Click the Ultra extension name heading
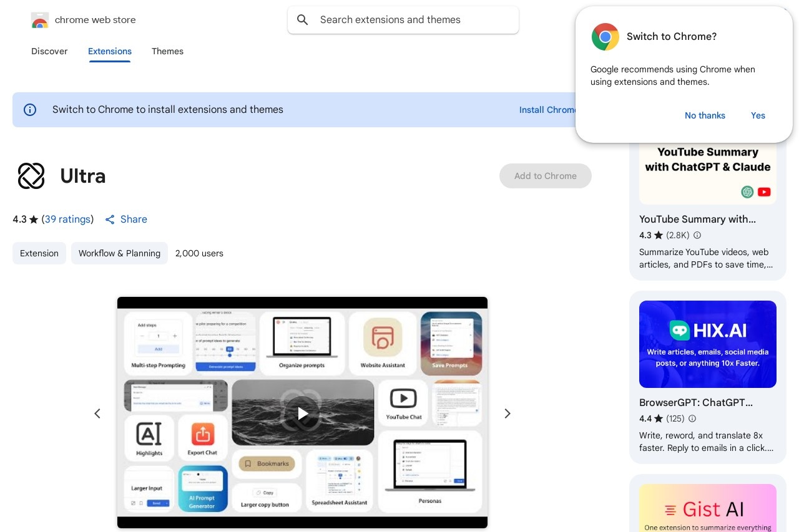The image size is (799, 532). pyautogui.click(x=83, y=177)
